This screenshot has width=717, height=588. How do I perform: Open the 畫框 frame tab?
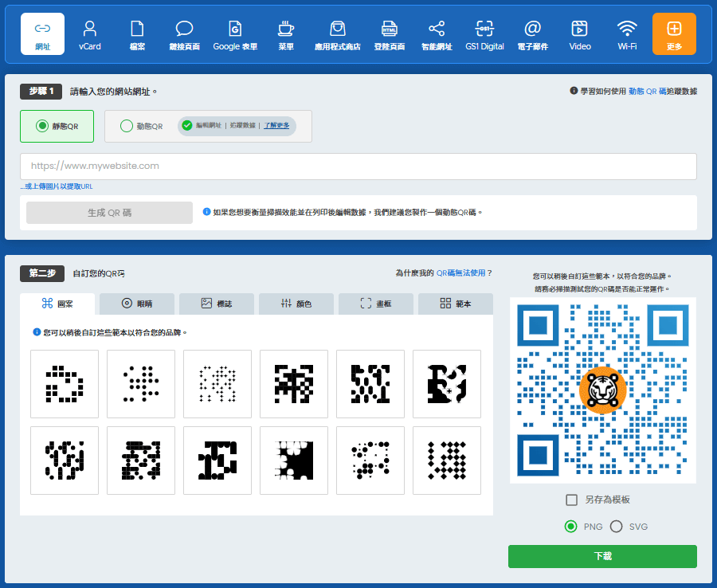376,304
